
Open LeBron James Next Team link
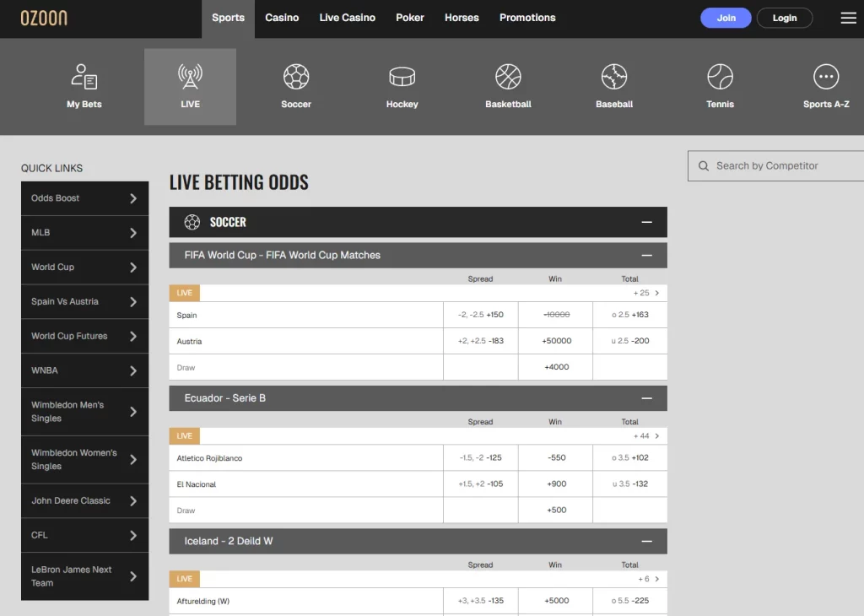[85, 576]
